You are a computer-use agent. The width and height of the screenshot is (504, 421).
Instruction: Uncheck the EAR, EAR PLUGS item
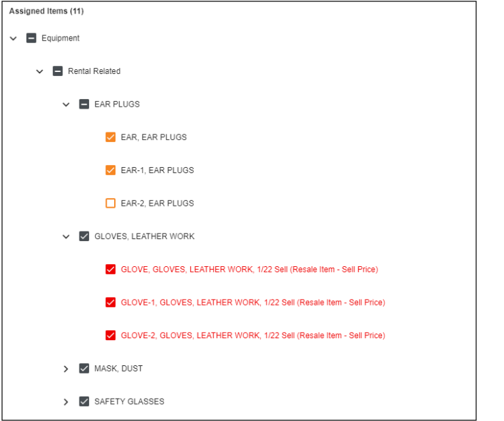coord(111,137)
